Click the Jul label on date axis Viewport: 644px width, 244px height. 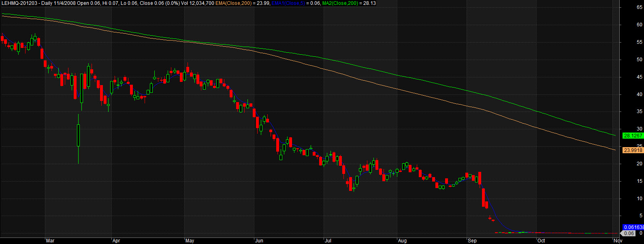[x=328, y=241]
